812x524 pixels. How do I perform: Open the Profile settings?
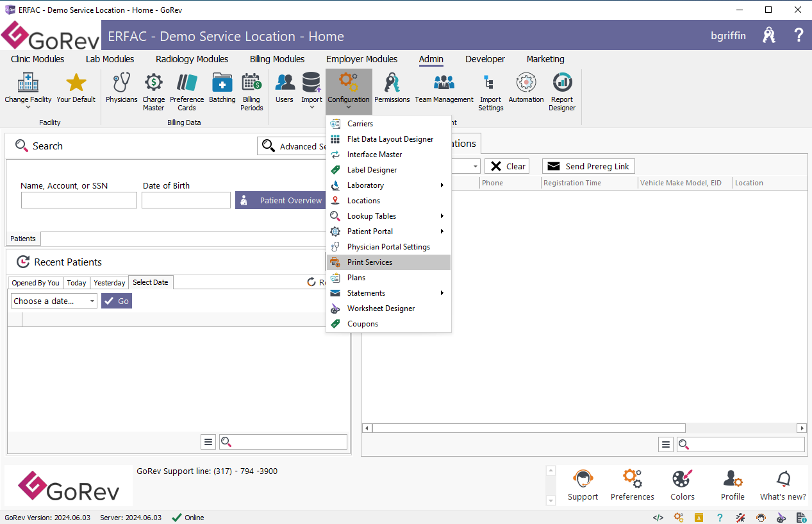[733, 486]
